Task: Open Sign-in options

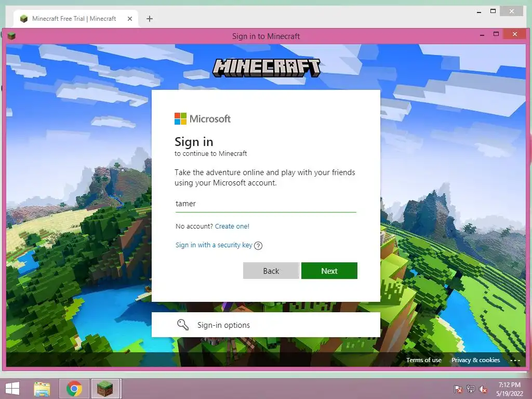Action: (265, 325)
